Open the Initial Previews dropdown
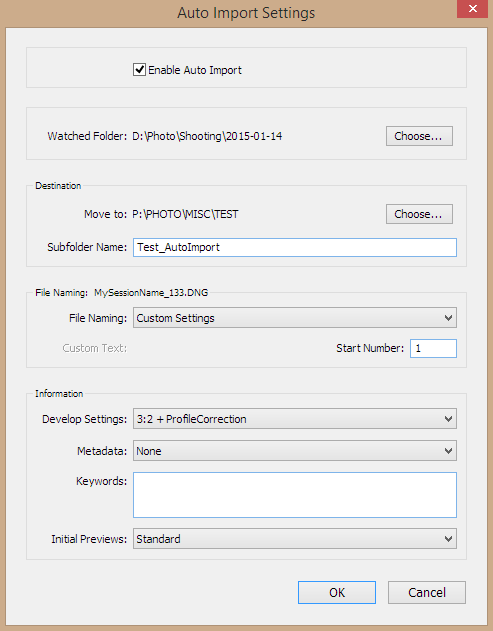 pos(295,539)
